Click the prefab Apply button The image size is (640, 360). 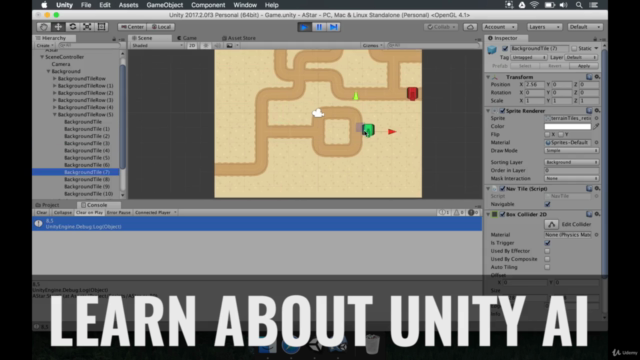[584, 66]
